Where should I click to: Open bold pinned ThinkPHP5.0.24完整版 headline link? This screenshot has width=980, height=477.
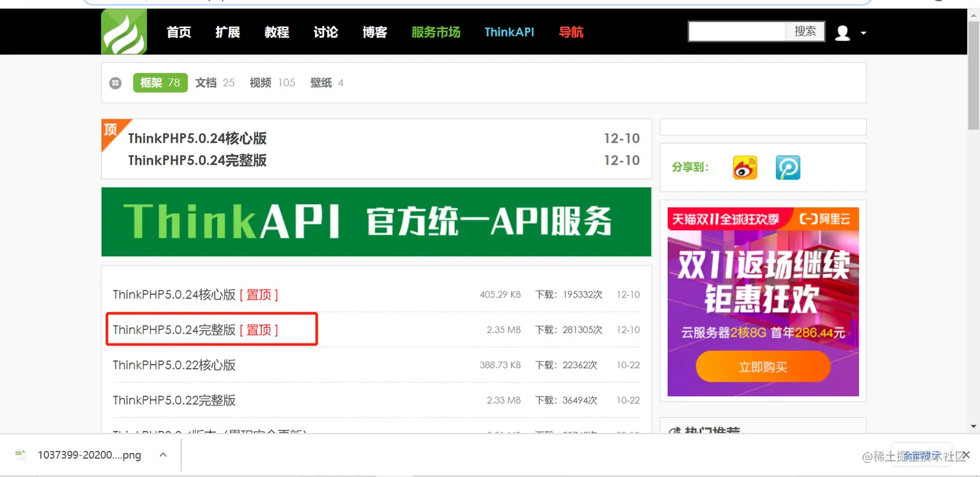click(197, 160)
